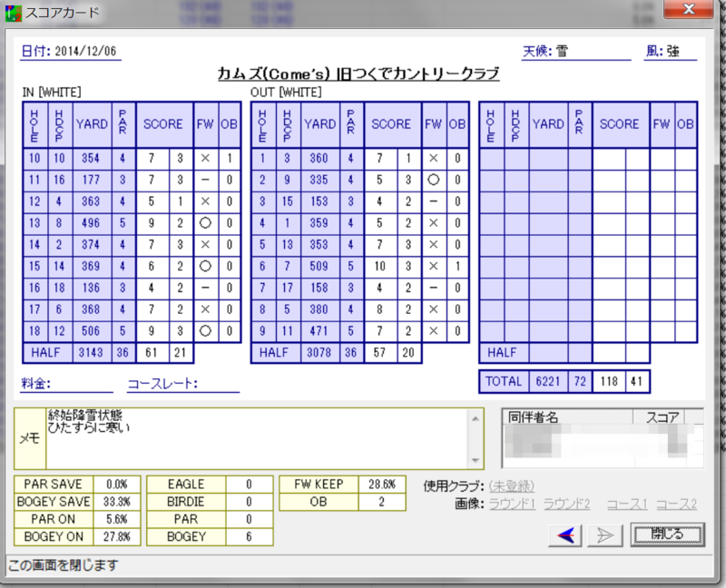726x588 pixels.
Task: Close the scorecard window with X
Action: pos(688,9)
